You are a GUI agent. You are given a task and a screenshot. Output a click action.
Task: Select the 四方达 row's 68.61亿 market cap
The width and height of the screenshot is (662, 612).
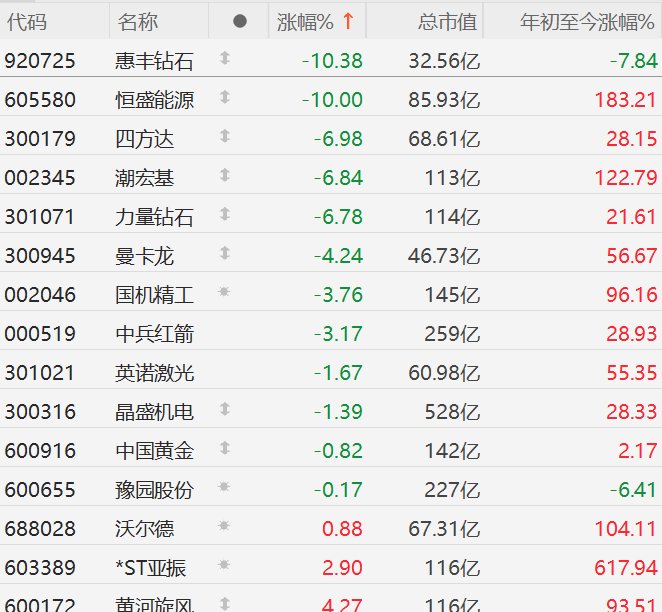click(444, 138)
